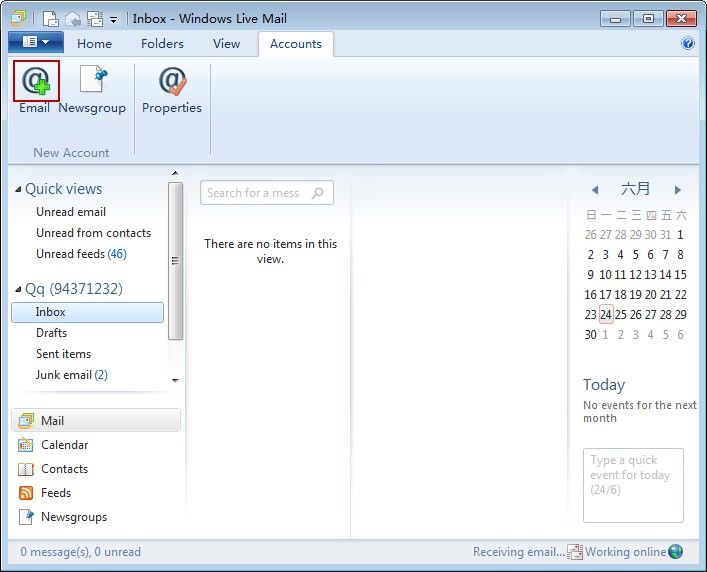Open Unread email quick view
The image size is (707, 572).
[x=71, y=212]
